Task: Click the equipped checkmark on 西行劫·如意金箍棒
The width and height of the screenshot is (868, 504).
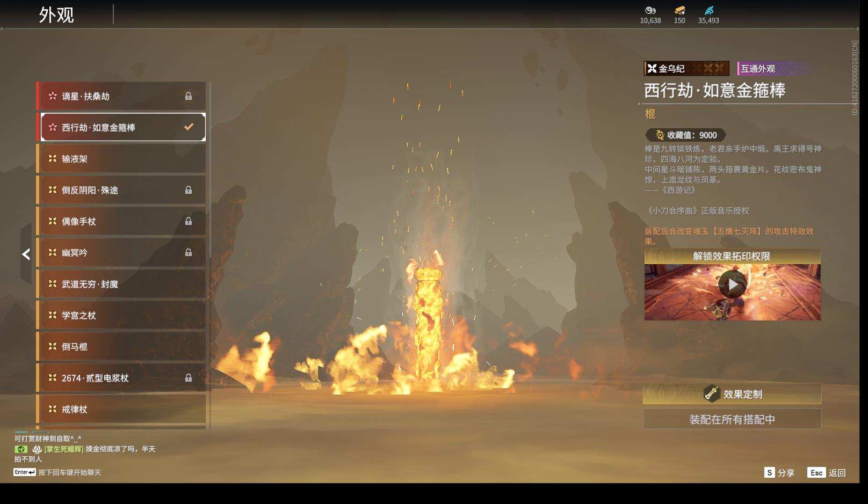Action: coord(189,127)
